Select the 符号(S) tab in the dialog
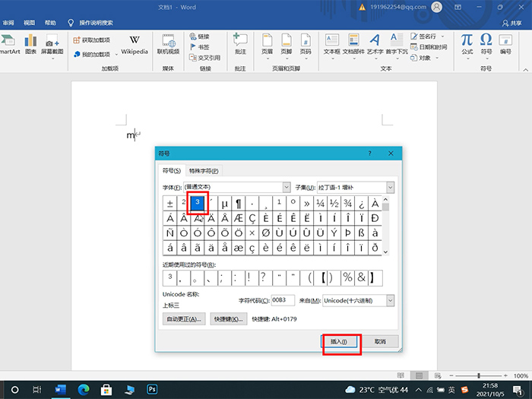The image size is (532, 399). point(172,171)
